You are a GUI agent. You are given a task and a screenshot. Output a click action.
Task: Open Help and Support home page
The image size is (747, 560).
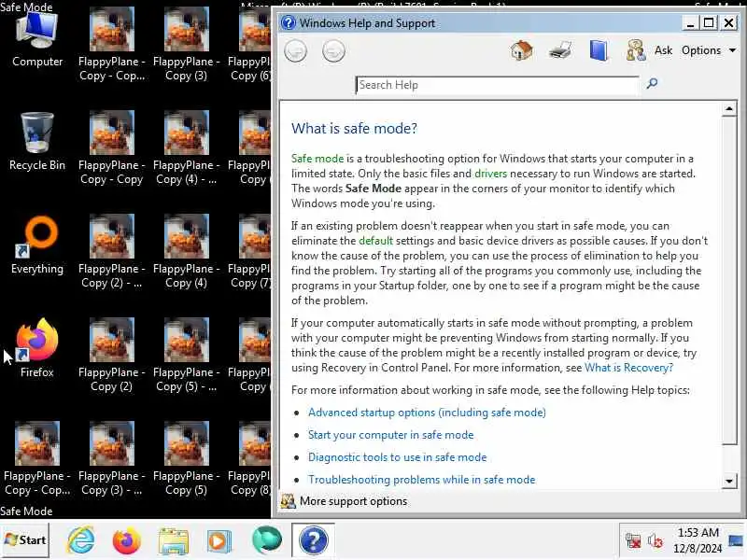click(521, 50)
